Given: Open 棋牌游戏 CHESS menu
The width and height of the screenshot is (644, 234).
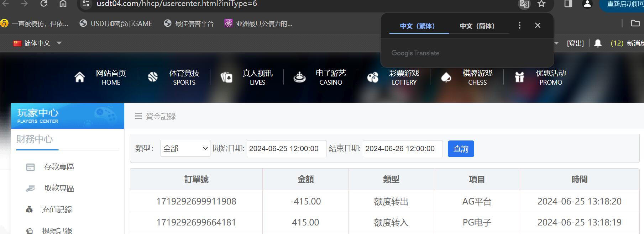Looking at the screenshot, I should point(477,77).
